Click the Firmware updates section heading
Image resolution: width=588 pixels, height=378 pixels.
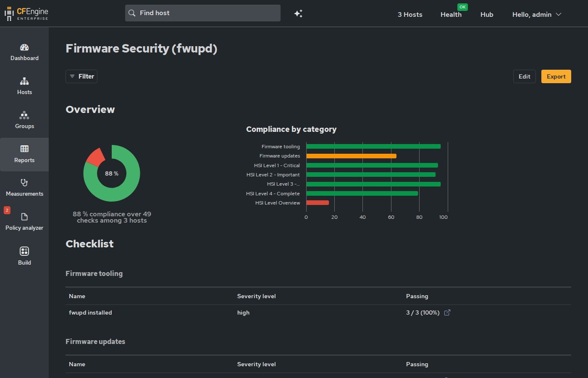[x=95, y=341]
